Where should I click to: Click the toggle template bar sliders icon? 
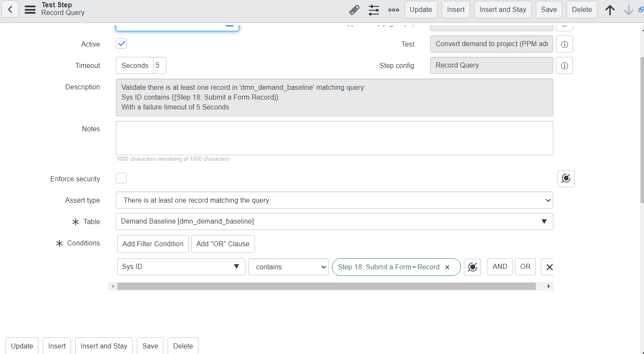pyautogui.click(x=374, y=9)
